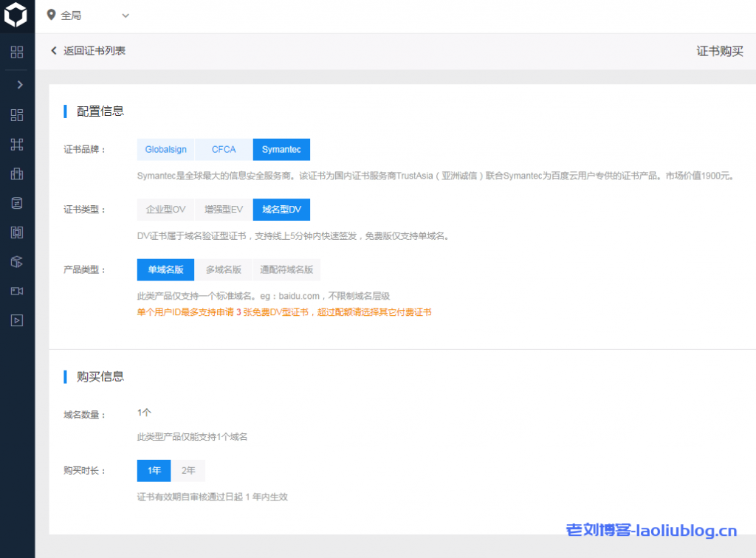Switch to the 多域名版 product option

pyautogui.click(x=223, y=269)
